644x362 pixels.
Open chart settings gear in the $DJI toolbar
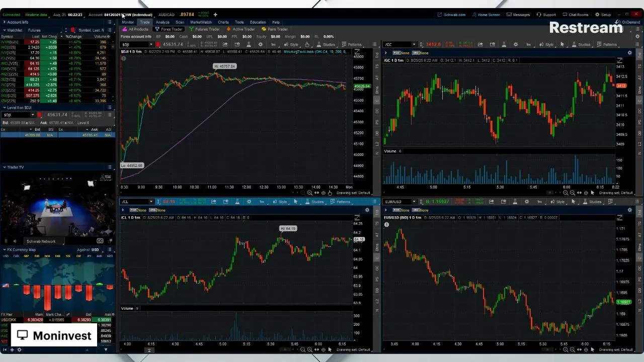pos(260,44)
